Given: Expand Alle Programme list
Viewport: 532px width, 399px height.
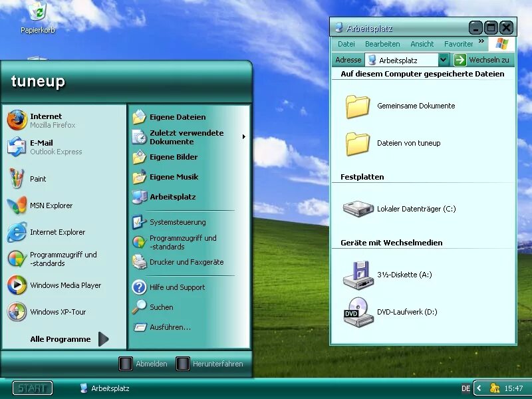Looking at the screenshot, I should 104,339.
